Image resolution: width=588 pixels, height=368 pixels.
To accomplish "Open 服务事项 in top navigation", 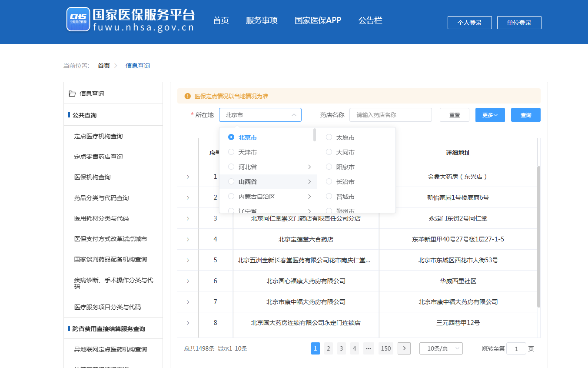I will (x=262, y=20).
